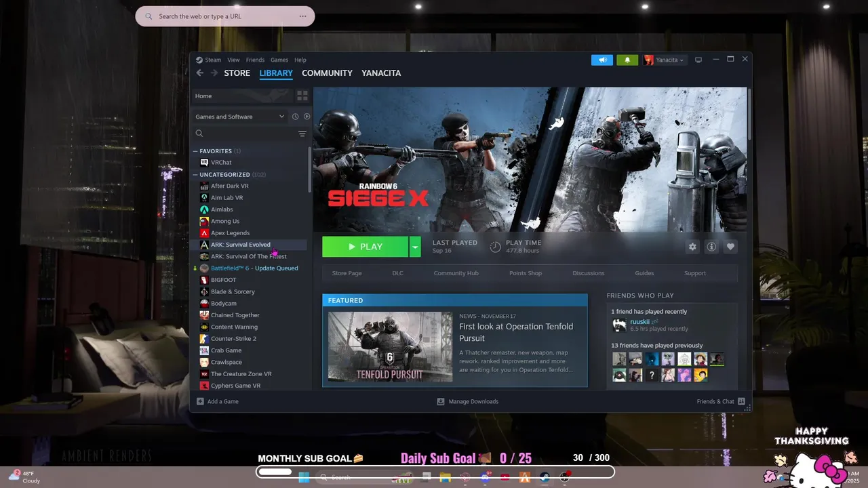Open the Help menu
Screen dimensions: 868x488
[x=300, y=60]
